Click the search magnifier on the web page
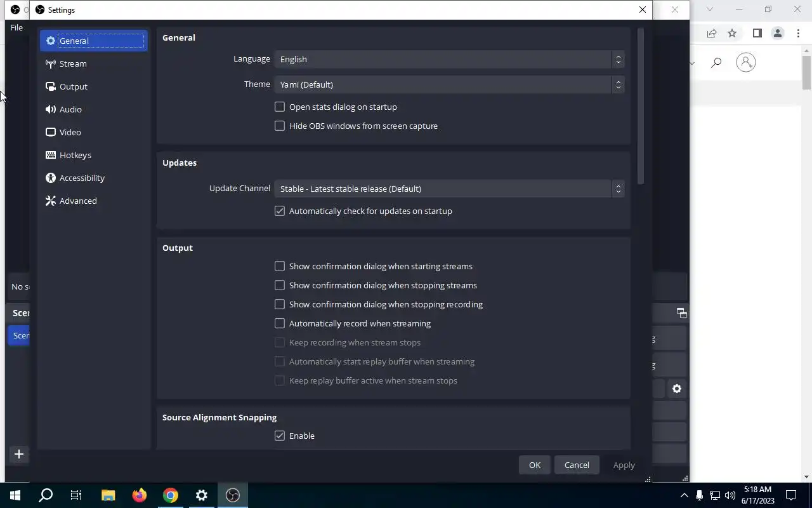Image resolution: width=812 pixels, height=508 pixels. coord(716,62)
